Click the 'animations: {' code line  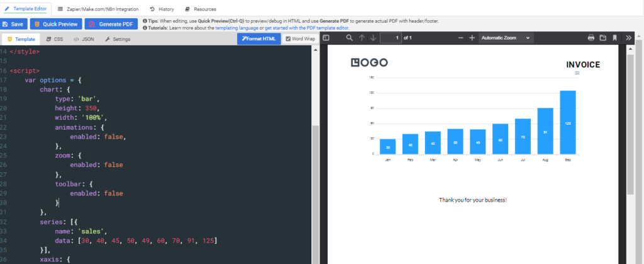(79, 127)
